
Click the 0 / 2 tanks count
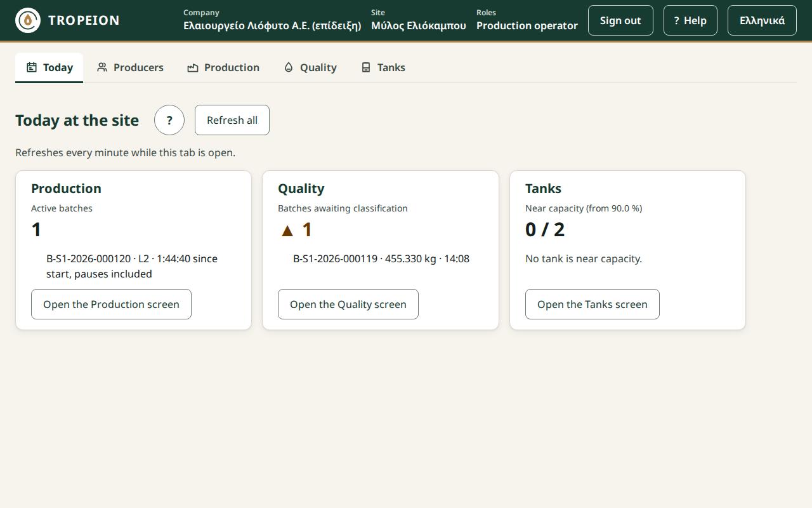coord(545,230)
